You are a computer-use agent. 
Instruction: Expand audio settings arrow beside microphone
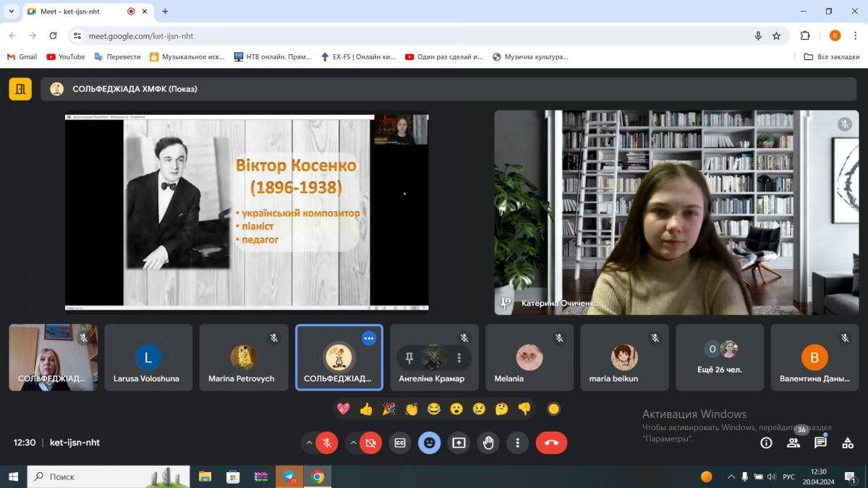pyautogui.click(x=309, y=442)
